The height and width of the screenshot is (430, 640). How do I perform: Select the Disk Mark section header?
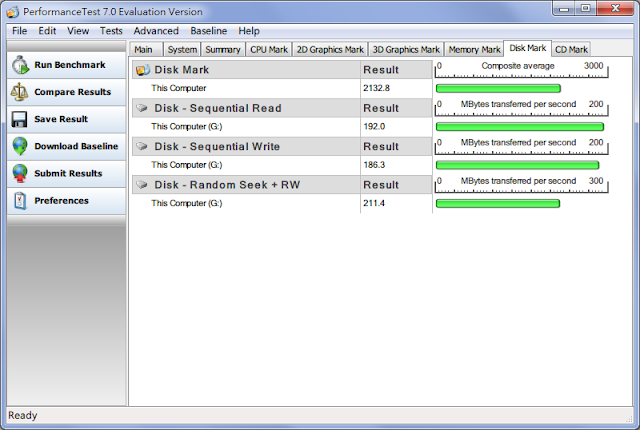tap(246, 70)
